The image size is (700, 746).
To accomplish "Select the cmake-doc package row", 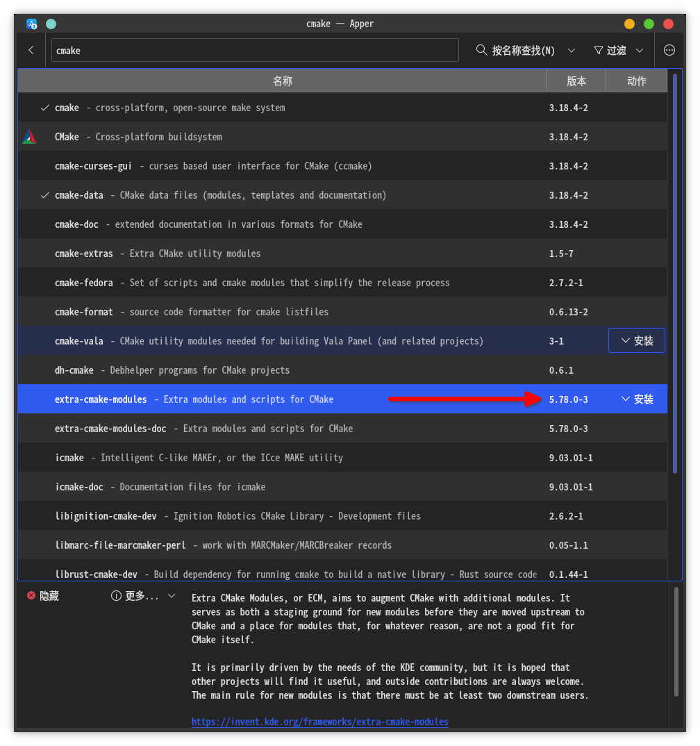I will click(x=342, y=224).
